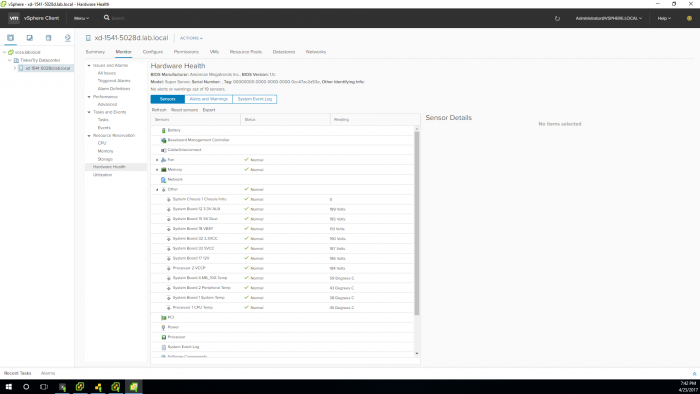The height and width of the screenshot is (394, 700).
Task: Open the Hosts and Clusters inventory icon
Action: 10,38
